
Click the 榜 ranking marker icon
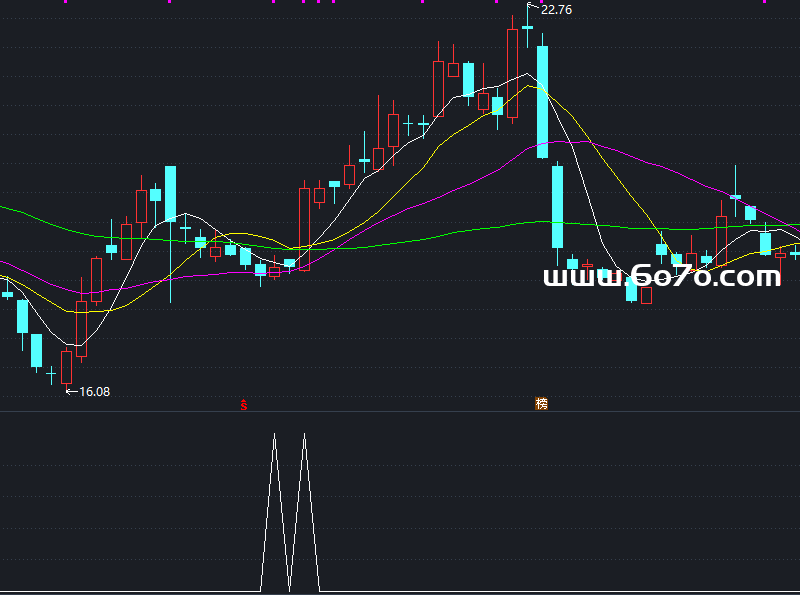542,404
